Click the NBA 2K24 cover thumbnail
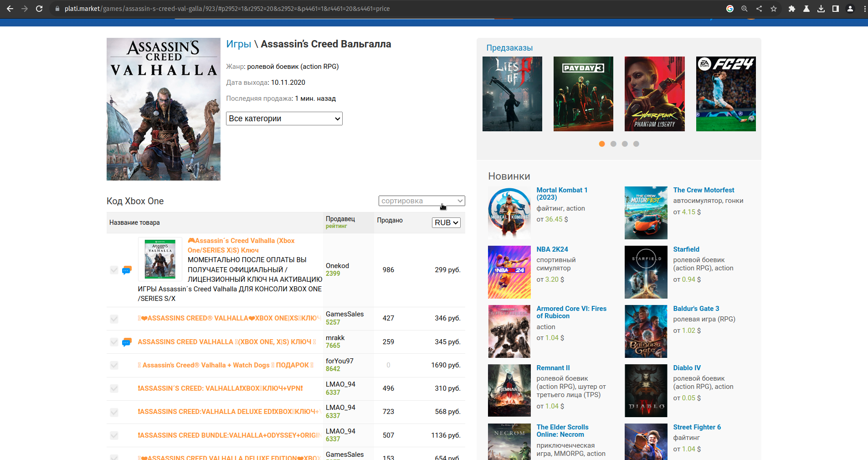Viewport: 868px width, 460px height. [x=509, y=272]
